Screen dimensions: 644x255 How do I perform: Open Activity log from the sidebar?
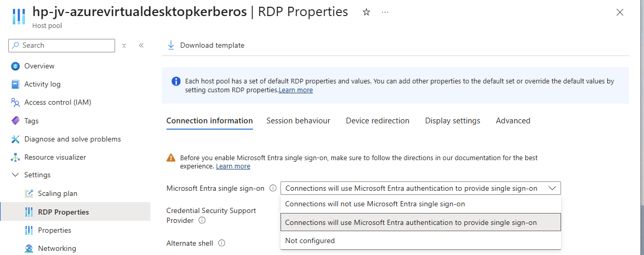(42, 84)
